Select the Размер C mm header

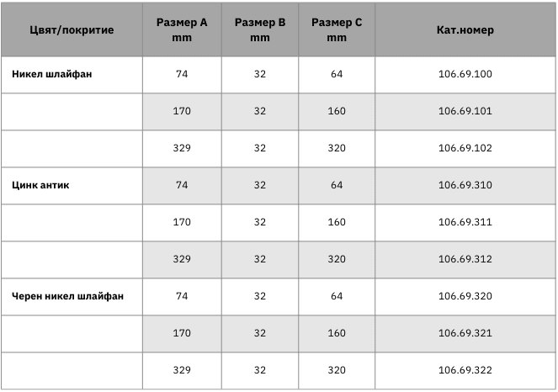337,30
